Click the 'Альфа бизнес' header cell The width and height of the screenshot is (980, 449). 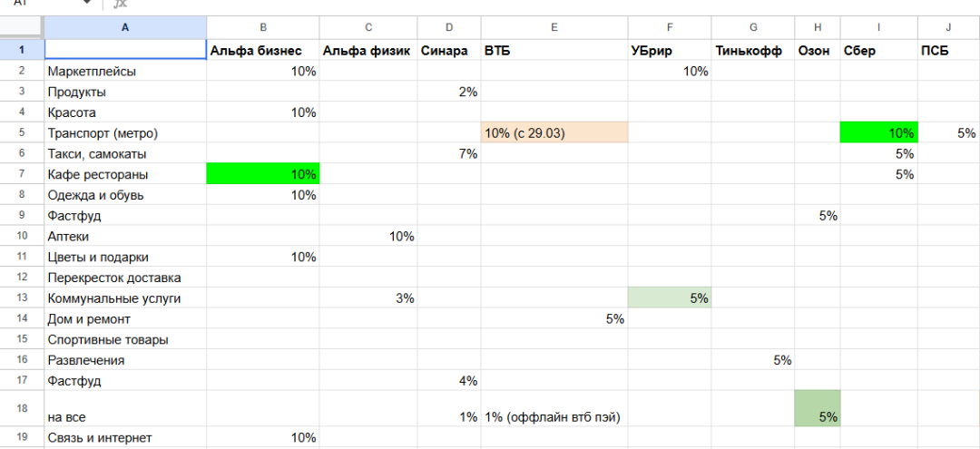click(262, 51)
